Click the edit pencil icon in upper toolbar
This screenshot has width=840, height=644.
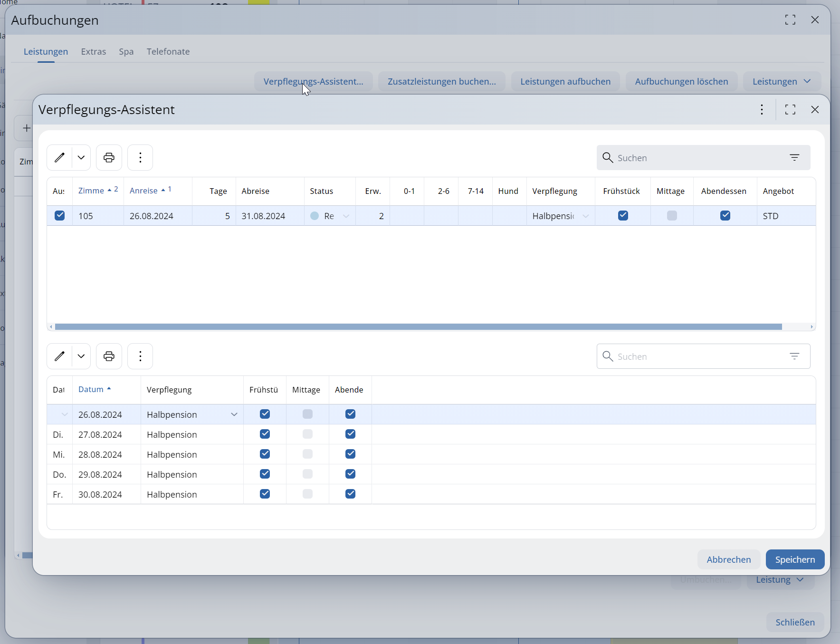pyautogui.click(x=59, y=157)
